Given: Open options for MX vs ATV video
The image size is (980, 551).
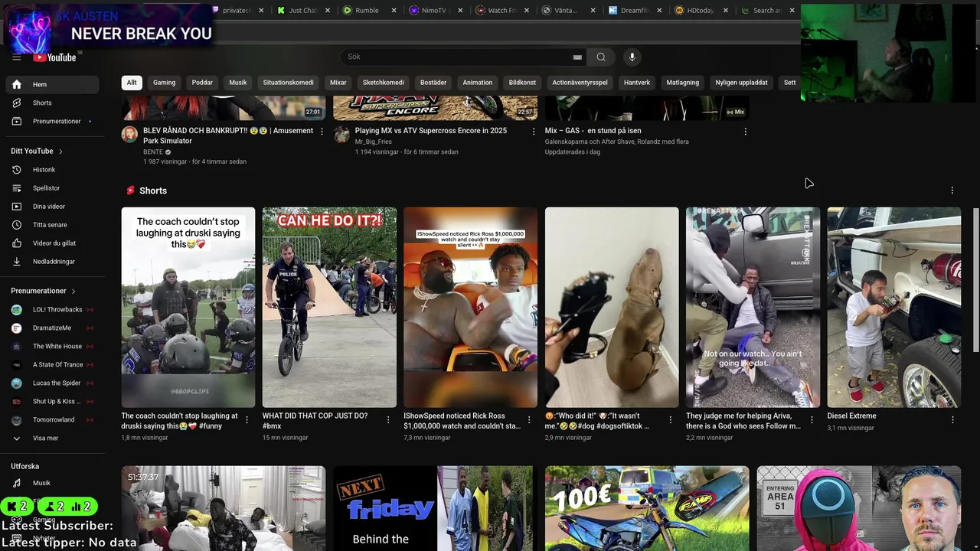Looking at the screenshot, I should pos(534,132).
